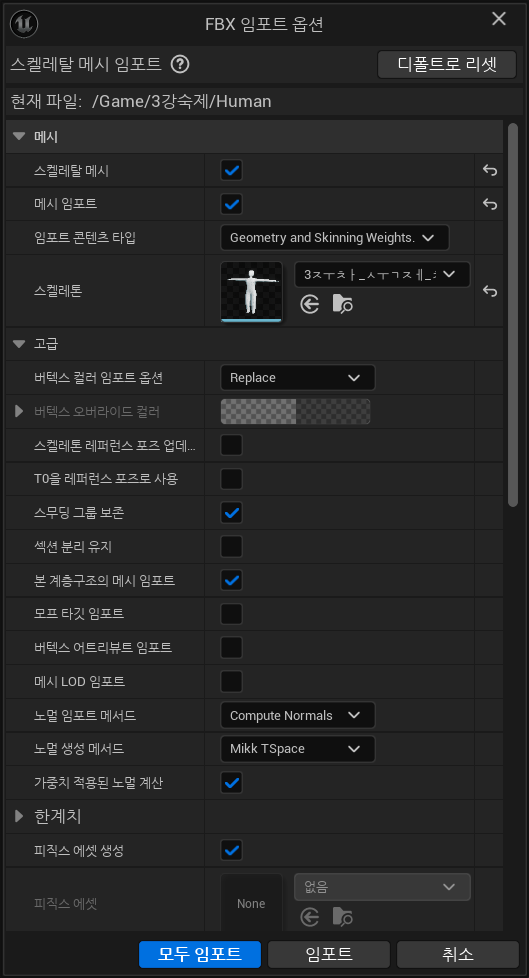This screenshot has width=529, height=978.
Task: Reset 스켈레탈 메시 to default arrow
Action: point(490,170)
